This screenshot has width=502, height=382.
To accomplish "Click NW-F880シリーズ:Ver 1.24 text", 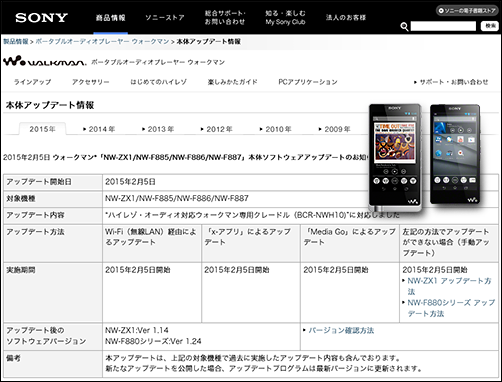I will (153, 341).
